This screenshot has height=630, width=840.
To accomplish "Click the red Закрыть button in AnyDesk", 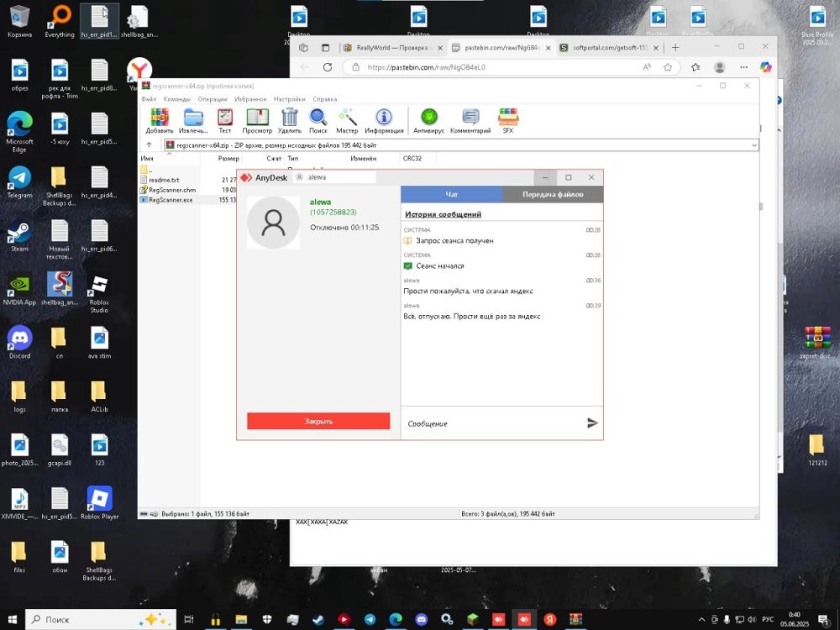I will (318, 421).
